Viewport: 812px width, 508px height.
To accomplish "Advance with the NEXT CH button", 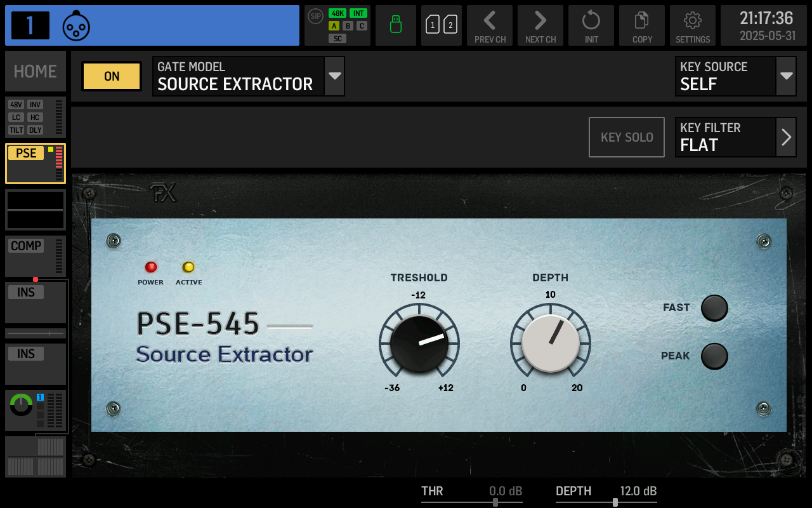I will (540, 25).
